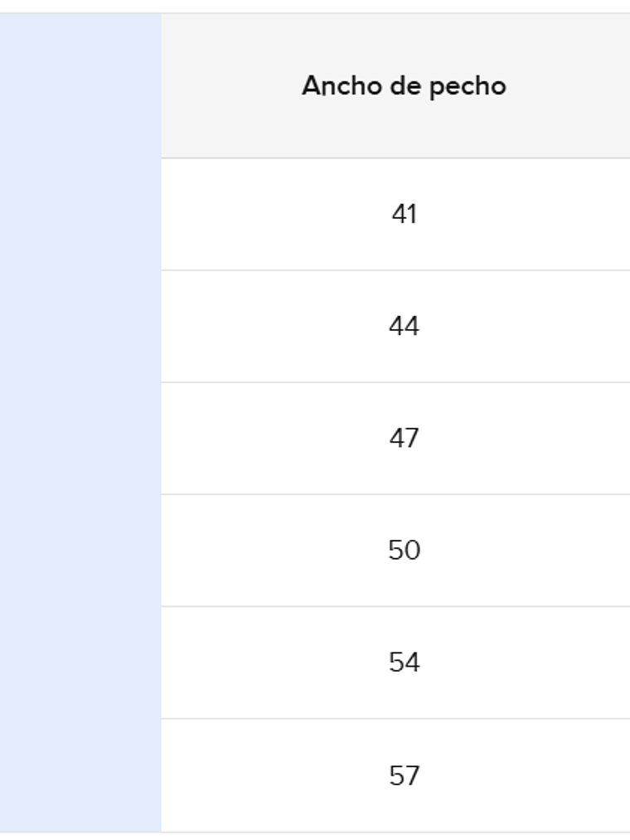Screen dimensions: 630x840
Task: Click the border between header and 41
Action: tap(395, 158)
